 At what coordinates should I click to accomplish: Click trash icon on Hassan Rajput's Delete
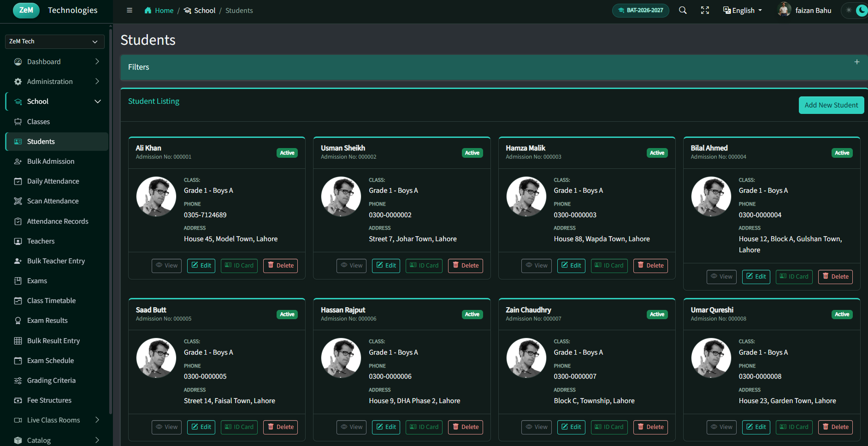click(455, 427)
